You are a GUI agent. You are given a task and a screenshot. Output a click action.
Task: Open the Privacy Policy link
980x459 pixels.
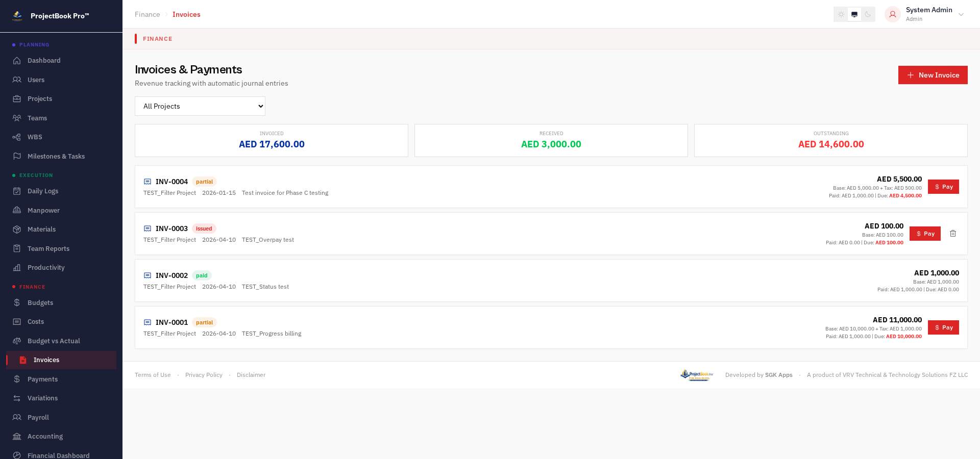pos(204,375)
